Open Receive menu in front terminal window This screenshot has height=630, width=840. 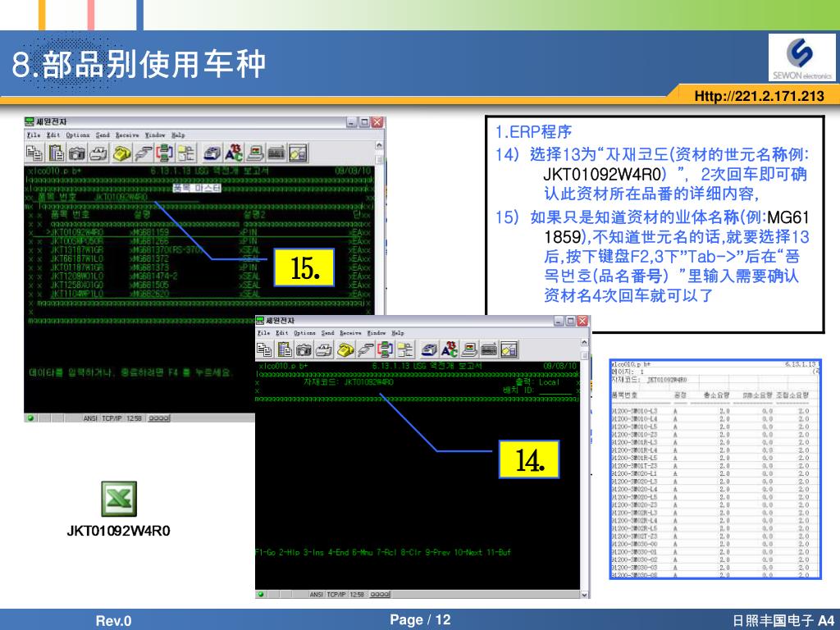coord(350,333)
